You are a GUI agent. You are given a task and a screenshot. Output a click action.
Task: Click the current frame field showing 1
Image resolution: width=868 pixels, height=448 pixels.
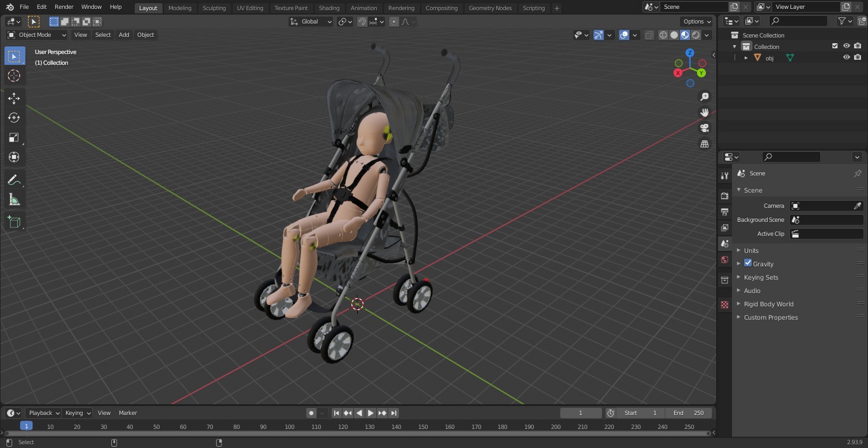(580, 413)
